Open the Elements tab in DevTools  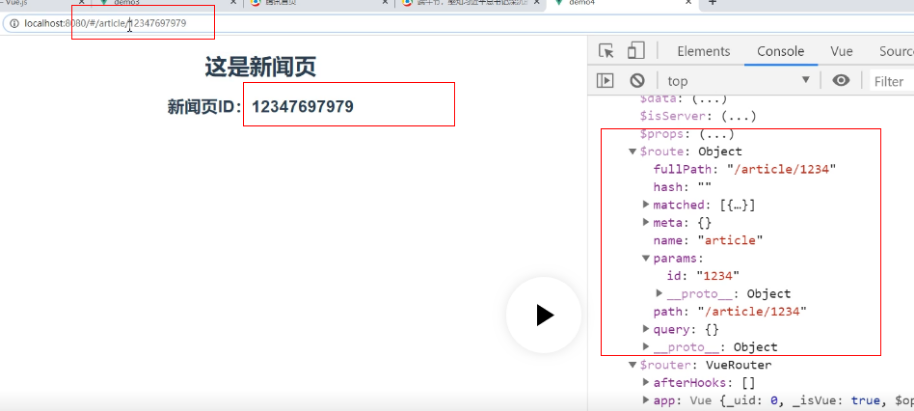pos(704,51)
